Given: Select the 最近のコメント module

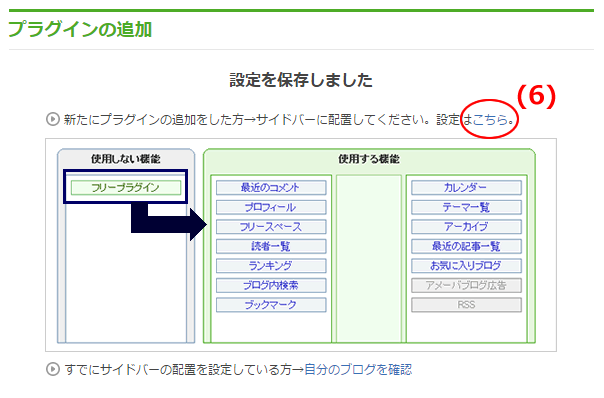Looking at the screenshot, I should [271, 188].
